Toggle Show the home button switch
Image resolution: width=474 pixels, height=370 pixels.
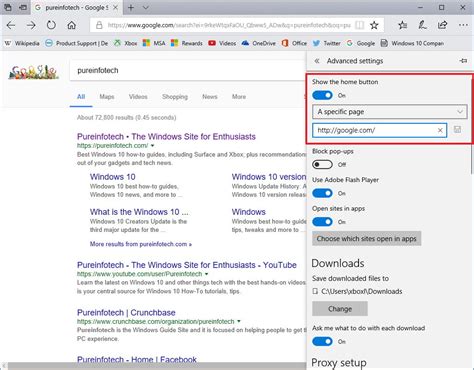(322, 95)
